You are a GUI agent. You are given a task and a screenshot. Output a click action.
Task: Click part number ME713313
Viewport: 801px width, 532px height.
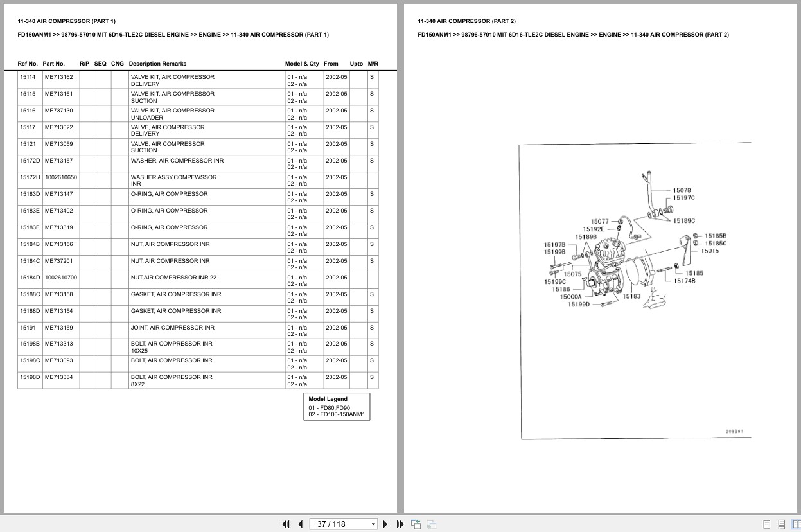pyautogui.click(x=59, y=344)
